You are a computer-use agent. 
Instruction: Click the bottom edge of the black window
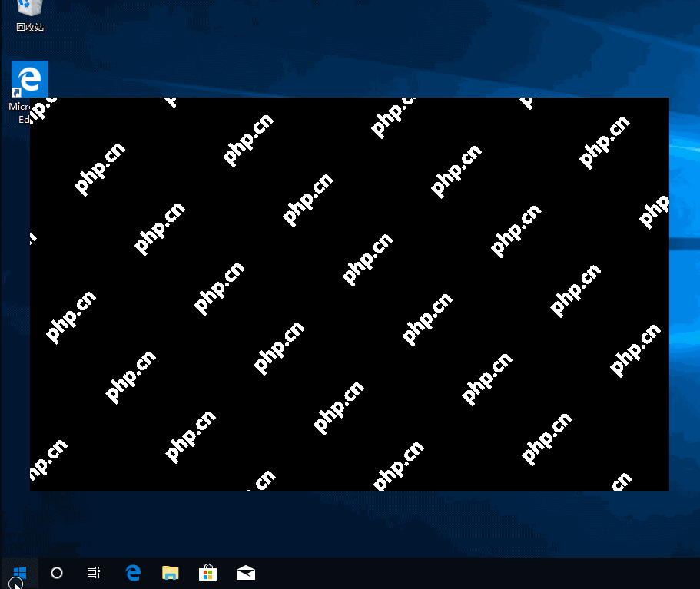click(350, 489)
